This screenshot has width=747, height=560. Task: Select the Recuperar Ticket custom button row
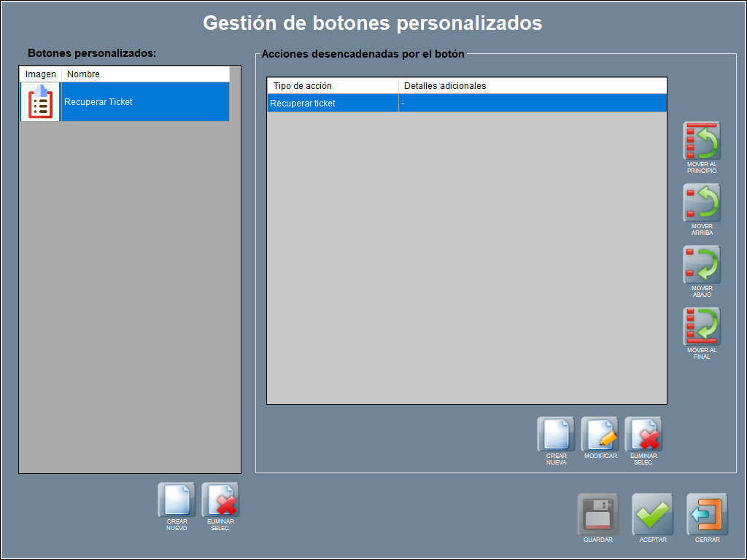click(x=144, y=102)
